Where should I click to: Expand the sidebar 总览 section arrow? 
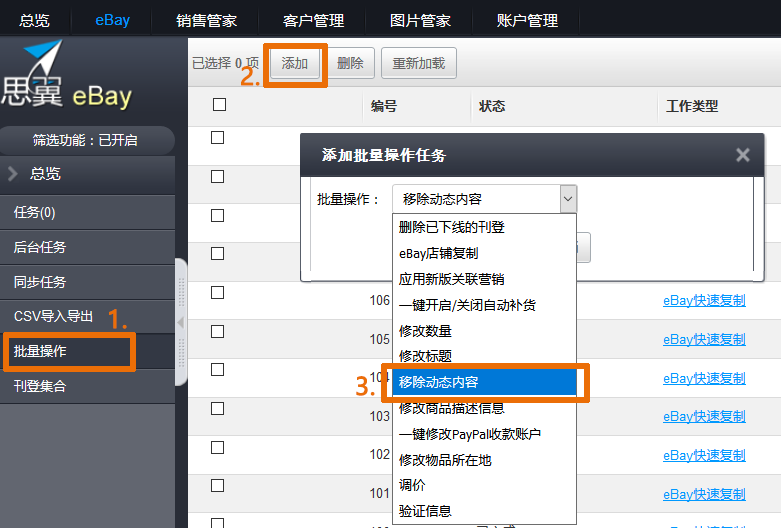pos(13,173)
